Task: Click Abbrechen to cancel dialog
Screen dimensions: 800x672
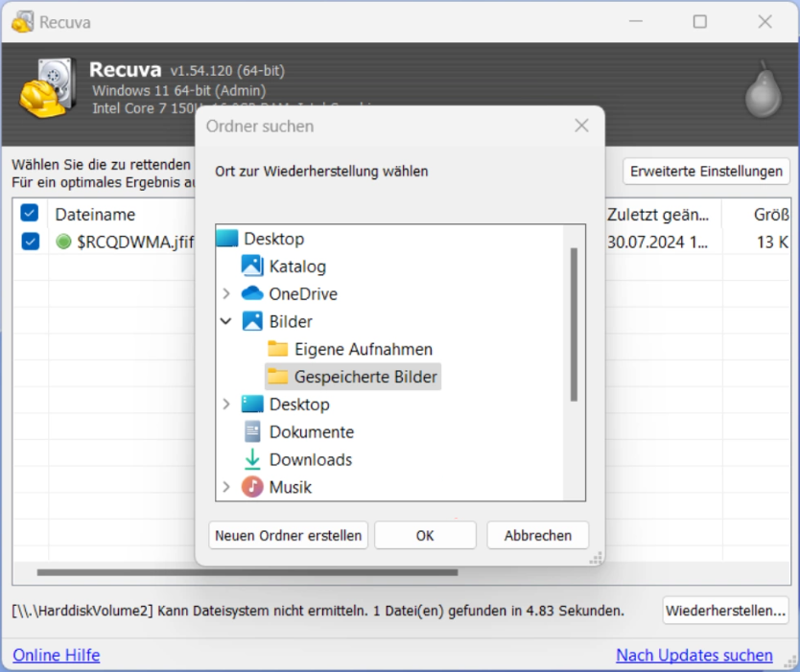Action: coord(538,535)
